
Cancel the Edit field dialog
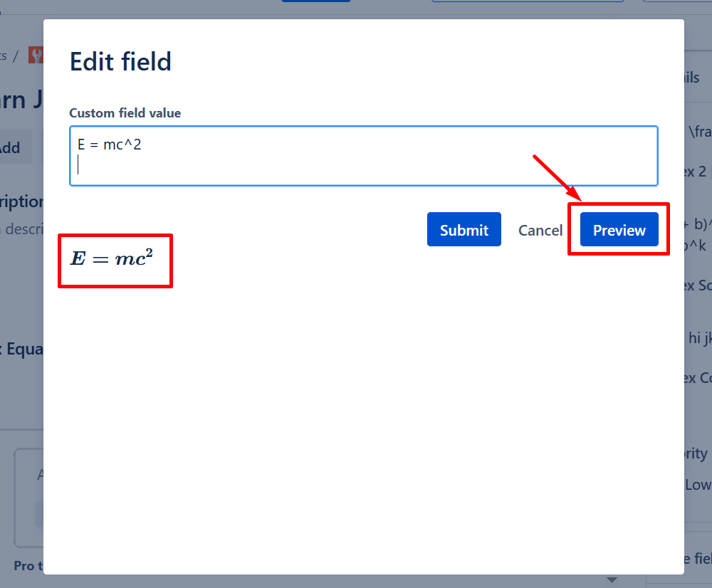pyautogui.click(x=540, y=230)
